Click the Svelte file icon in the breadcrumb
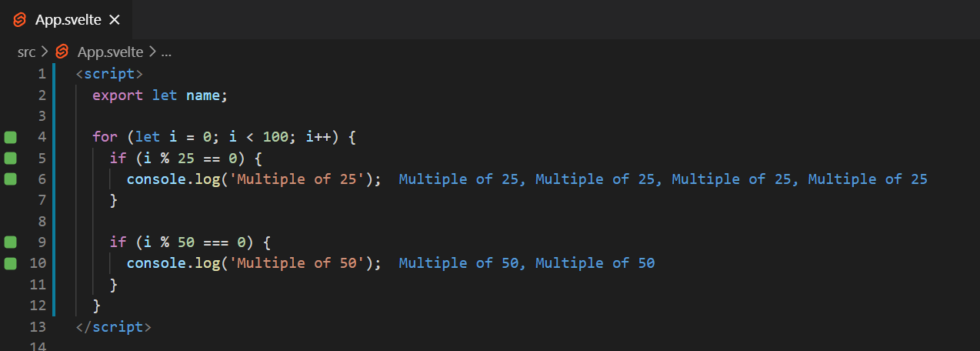The width and height of the screenshot is (980, 351). (x=62, y=52)
